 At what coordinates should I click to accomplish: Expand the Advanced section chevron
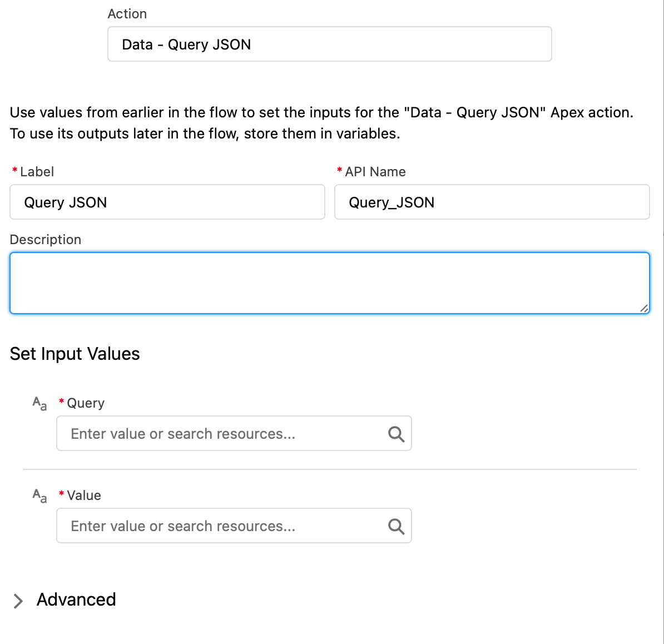[18, 601]
